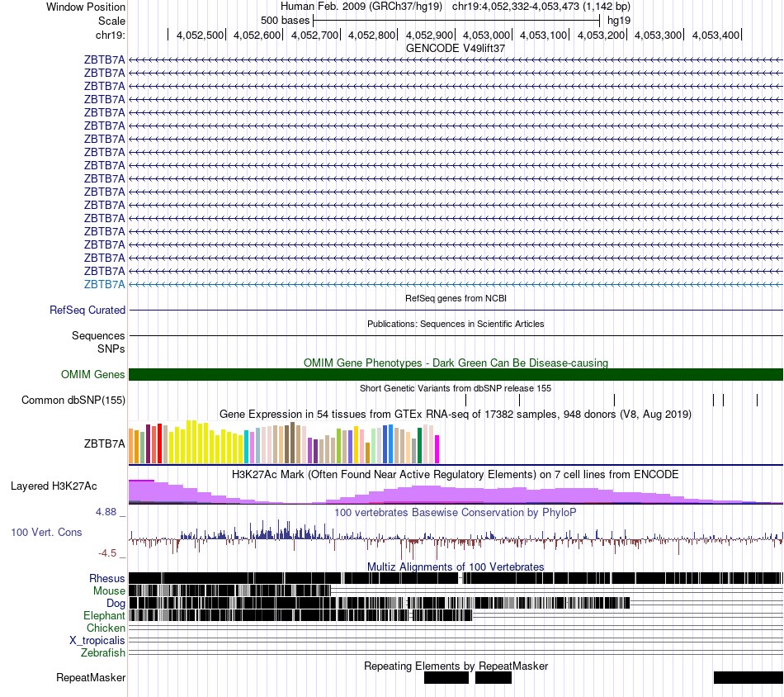Select the leftmost dbSNP variant tick
784x697 pixels.
(466, 400)
